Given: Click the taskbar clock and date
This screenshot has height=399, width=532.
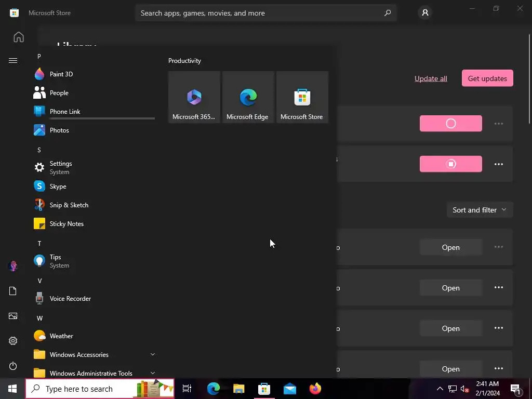Looking at the screenshot, I should coord(487,389).
